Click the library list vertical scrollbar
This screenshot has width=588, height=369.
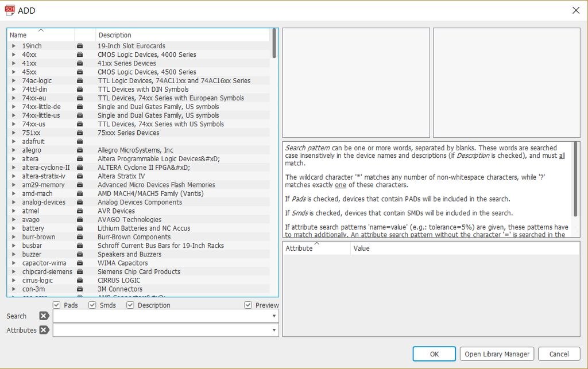pos(274,43)
